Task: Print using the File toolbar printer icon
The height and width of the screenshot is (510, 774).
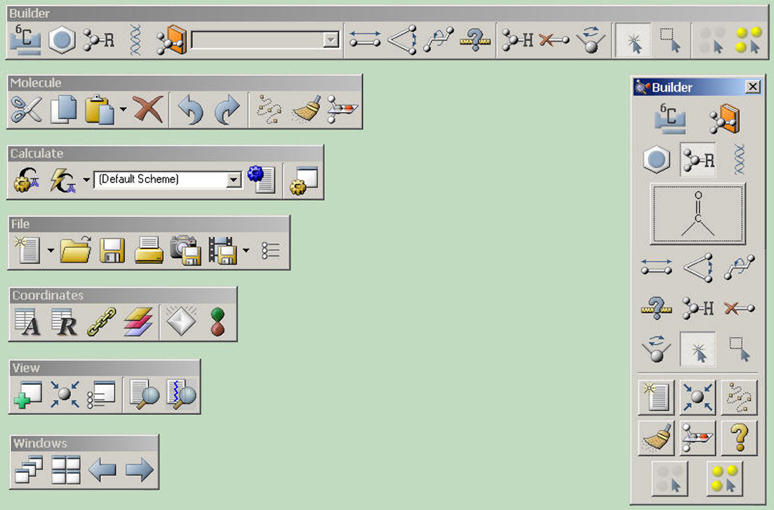Action: tap(149, 250)
